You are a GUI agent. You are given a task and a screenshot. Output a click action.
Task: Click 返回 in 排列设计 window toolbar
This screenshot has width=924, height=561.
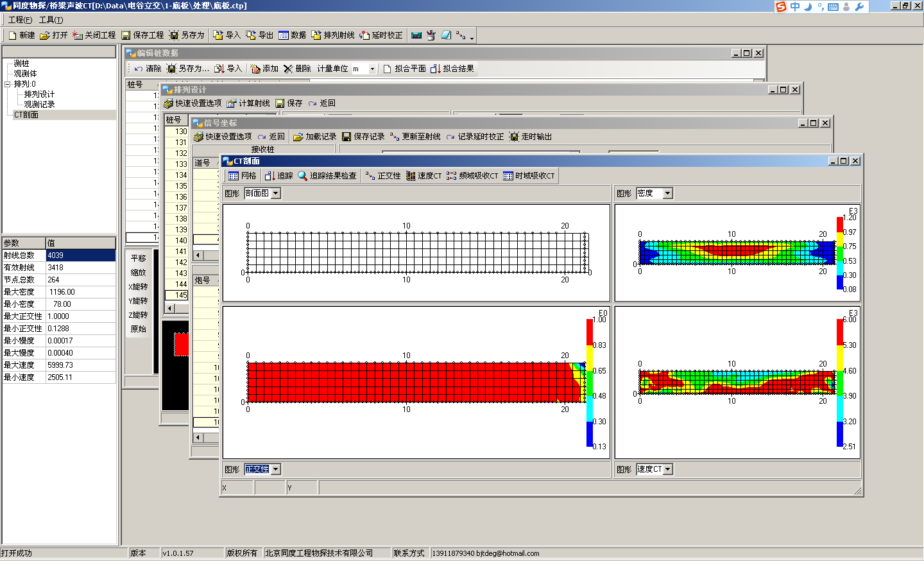click(321, 103)
